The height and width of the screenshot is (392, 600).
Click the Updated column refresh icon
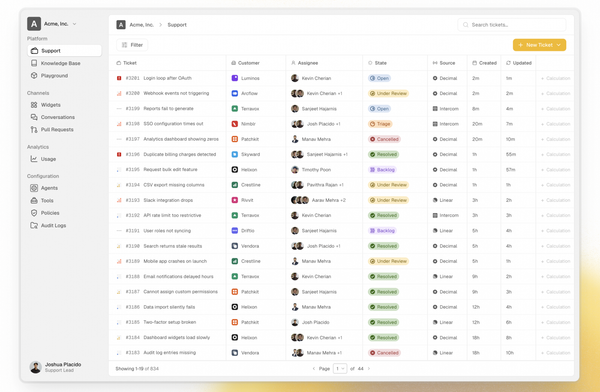(x=508, y=63)
